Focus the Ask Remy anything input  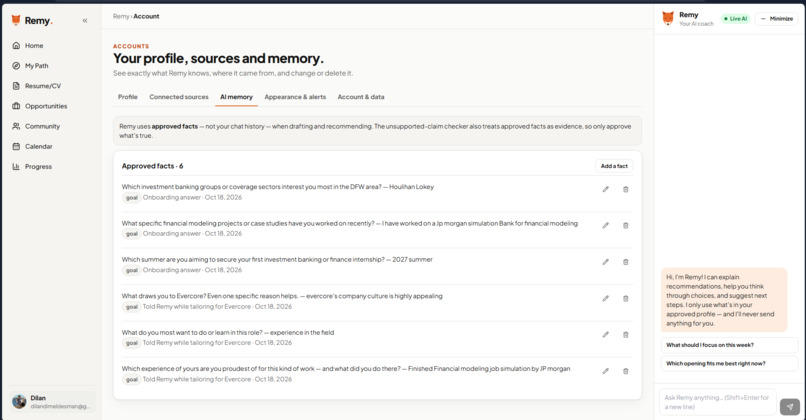click(x=718, y=402)
